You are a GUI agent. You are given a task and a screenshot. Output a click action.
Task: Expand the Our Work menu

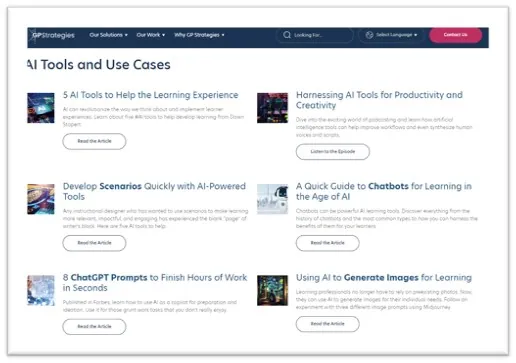point(150,35)
